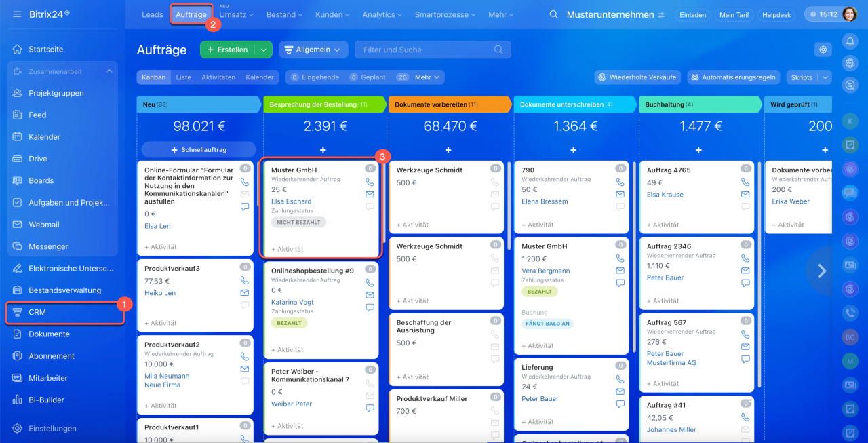Open user avatar profile in top right

[x=850, y=14]
